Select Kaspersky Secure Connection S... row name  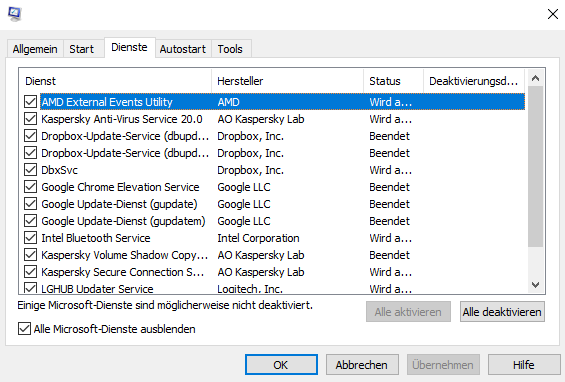(123, 272)
